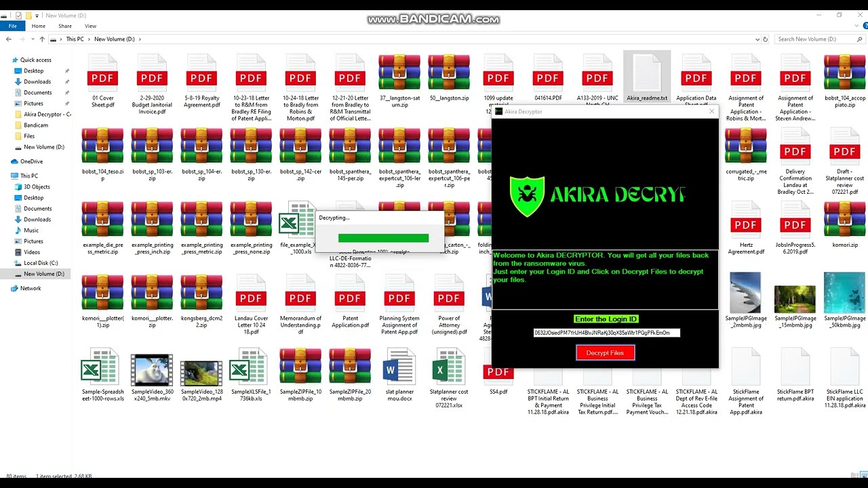
Task: Open the recent locations dropdown arrow
Action: click(x=32, y=39)
